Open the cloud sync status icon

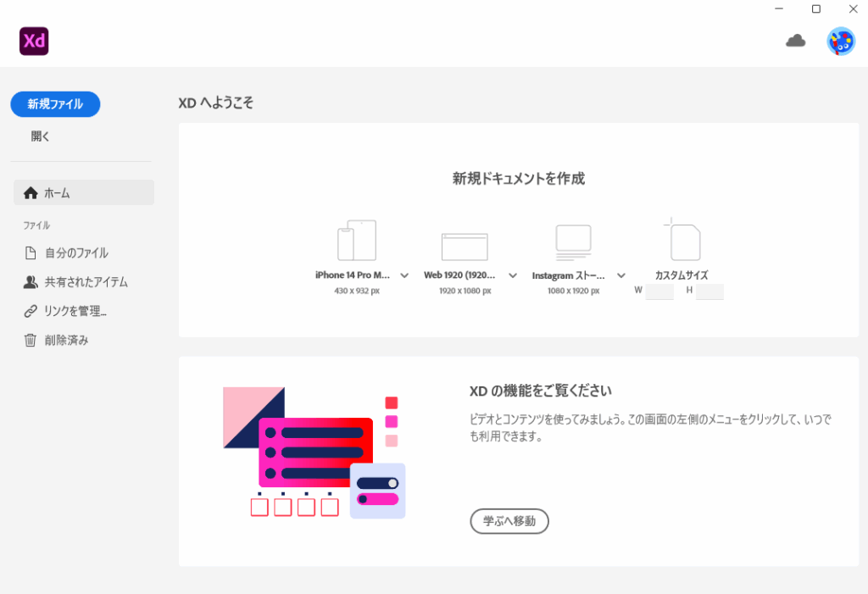pos(795,41)
